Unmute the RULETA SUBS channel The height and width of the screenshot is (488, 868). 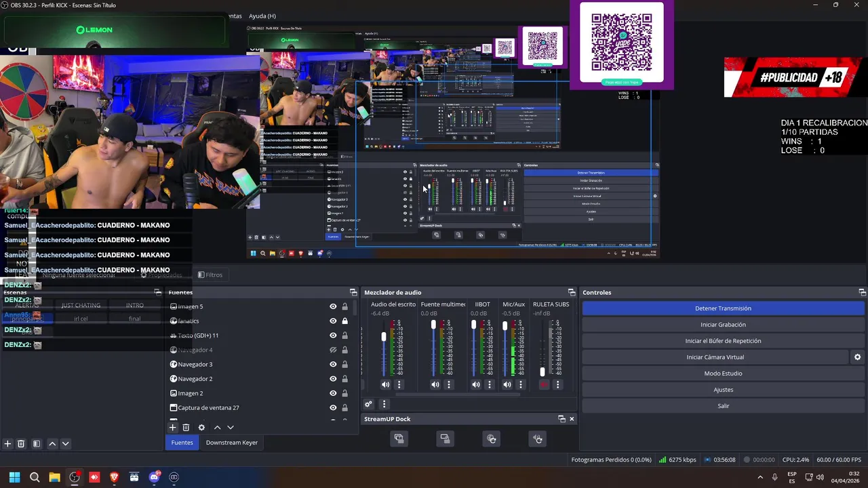point(543,385)
